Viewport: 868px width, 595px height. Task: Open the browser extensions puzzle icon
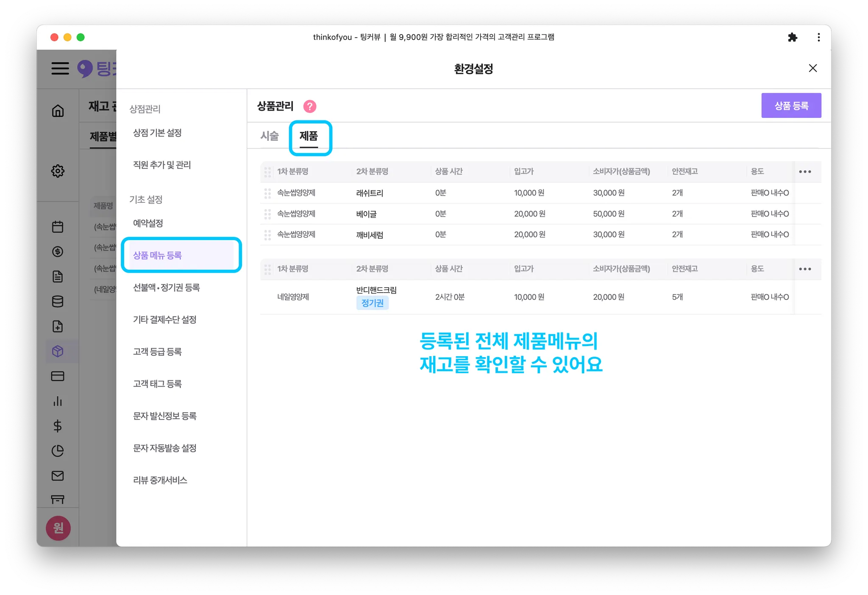tap(792, 37)
